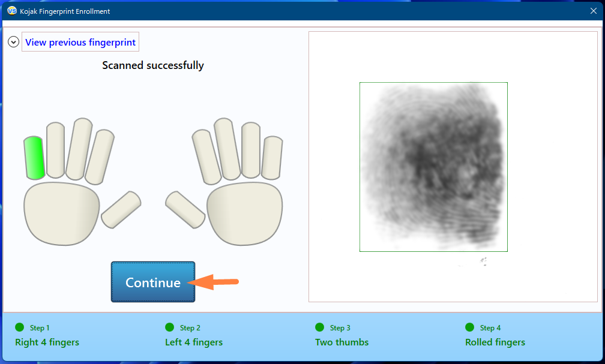Select the left hand diagram's ring finger

pyautogui.click(x=56, y=150)
